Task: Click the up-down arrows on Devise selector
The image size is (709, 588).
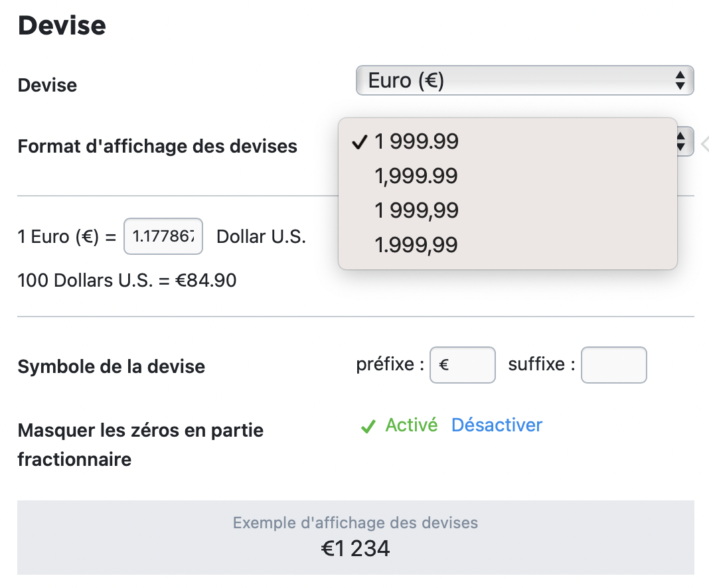Action: click(680, 80)
